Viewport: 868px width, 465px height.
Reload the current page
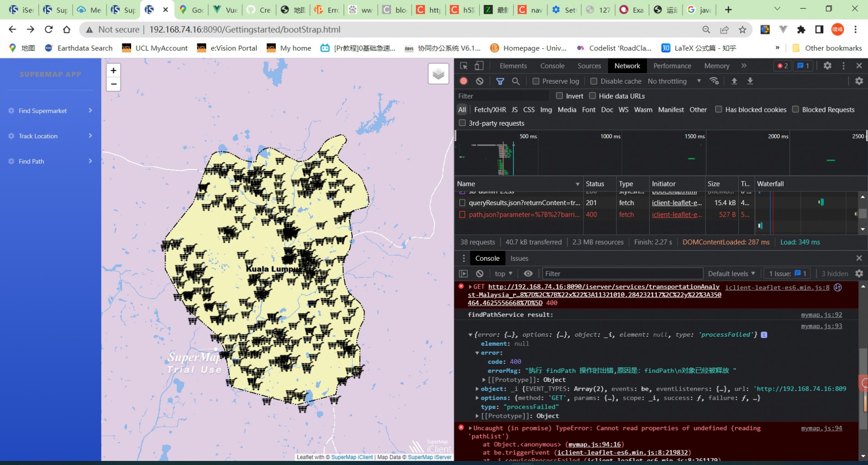coord(48,29)
